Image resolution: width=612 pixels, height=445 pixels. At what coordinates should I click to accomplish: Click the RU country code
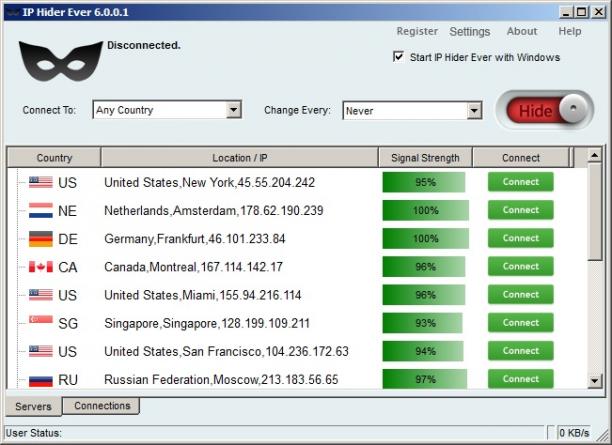(x=68, y=379)
